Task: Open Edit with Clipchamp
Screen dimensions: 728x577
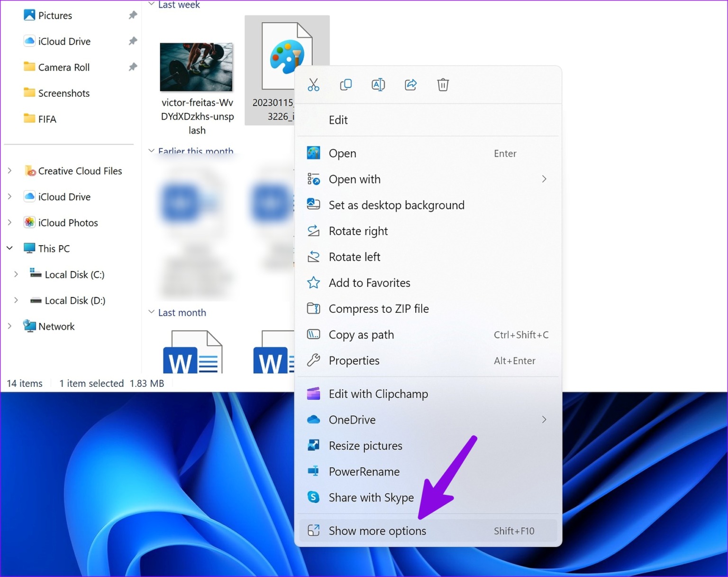Action: 378,394
